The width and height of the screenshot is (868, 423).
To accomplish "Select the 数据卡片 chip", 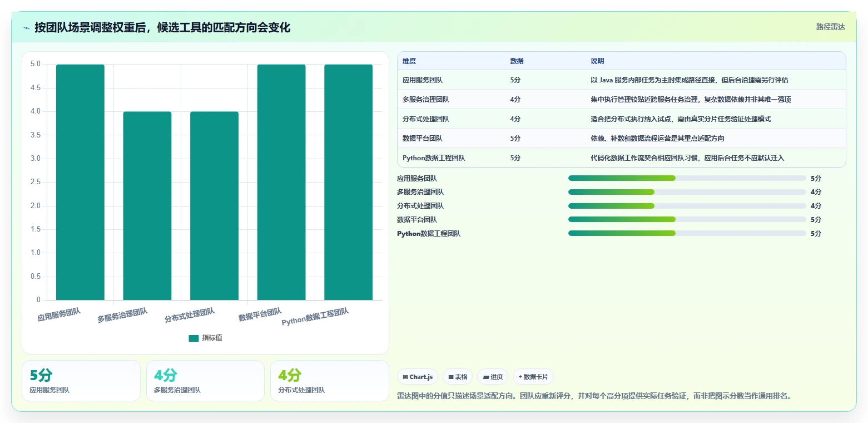I will (533, 377).
